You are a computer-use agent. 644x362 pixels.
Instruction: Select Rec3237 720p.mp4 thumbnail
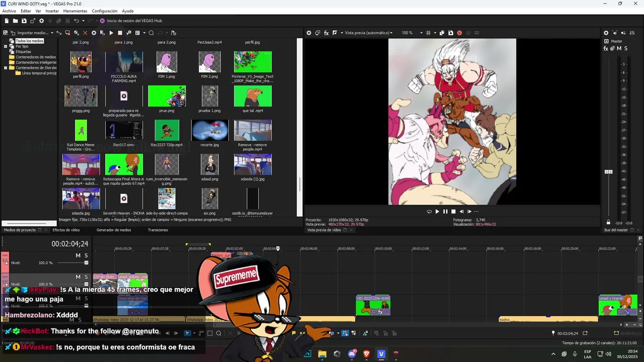pos(167,130)
